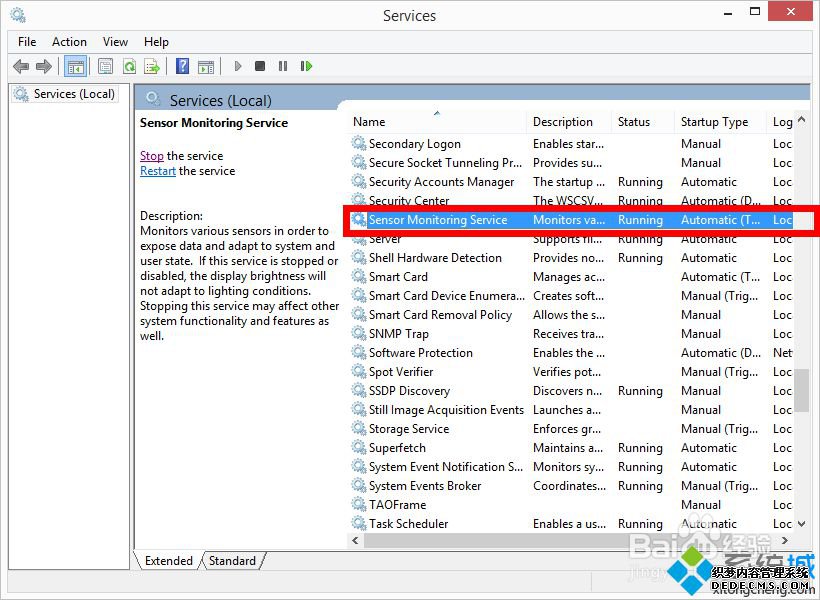This screenshot has height=600, width=820.
Task: Switch to the Extended tab
Action: [x=168, y=561]
